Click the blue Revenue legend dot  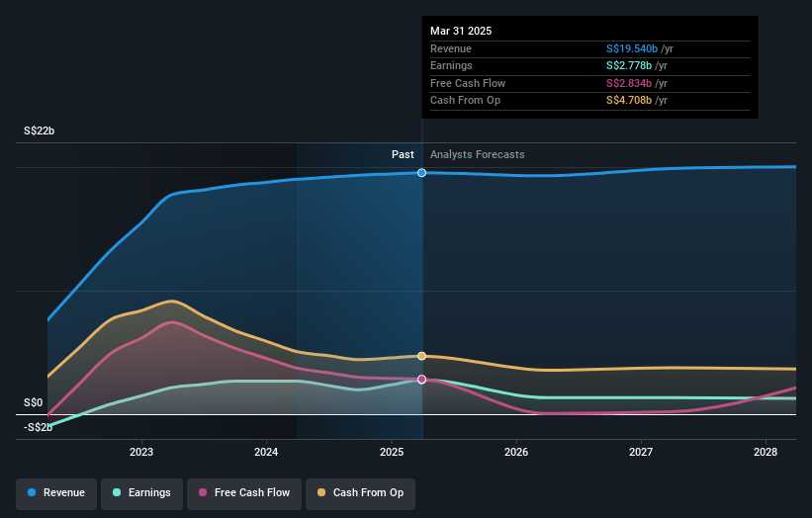coord(32,492)
